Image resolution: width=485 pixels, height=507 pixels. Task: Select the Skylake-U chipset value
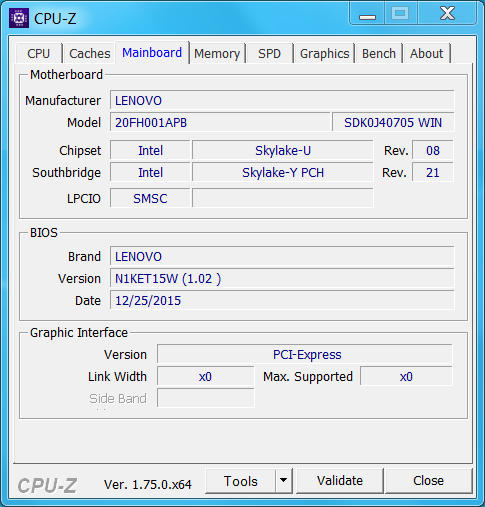[283, 150]
